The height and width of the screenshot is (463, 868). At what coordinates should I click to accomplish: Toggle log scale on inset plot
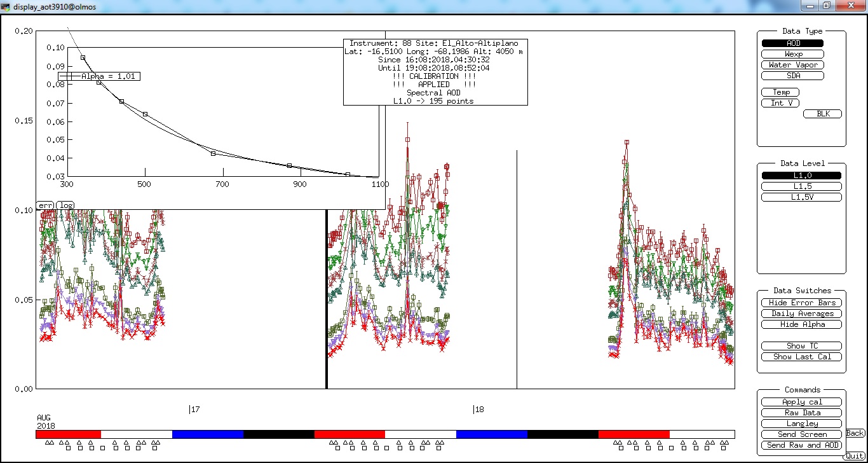pos(65,205)
